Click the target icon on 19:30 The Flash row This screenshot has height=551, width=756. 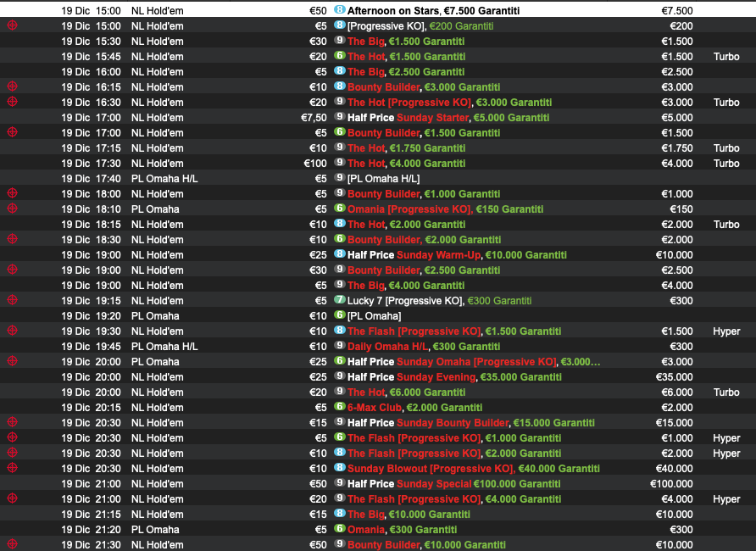tap(13, 331)
